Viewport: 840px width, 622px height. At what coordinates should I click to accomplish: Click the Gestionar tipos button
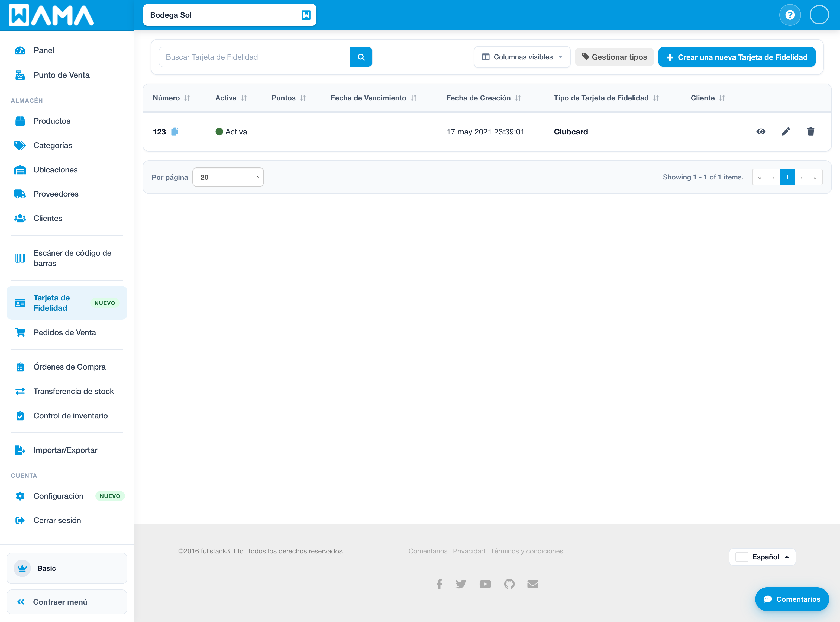[x=614, y=57]
